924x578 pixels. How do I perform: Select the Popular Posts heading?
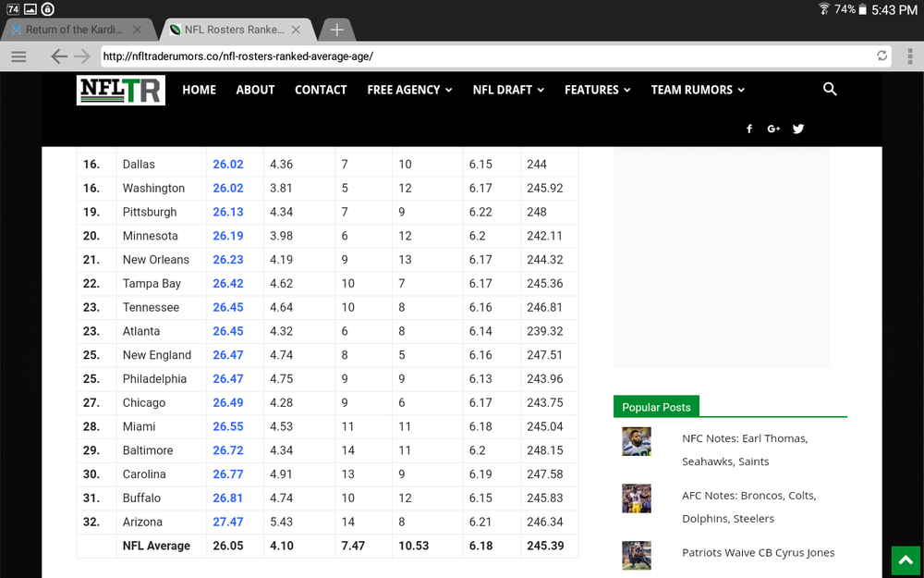pos(656,407)
